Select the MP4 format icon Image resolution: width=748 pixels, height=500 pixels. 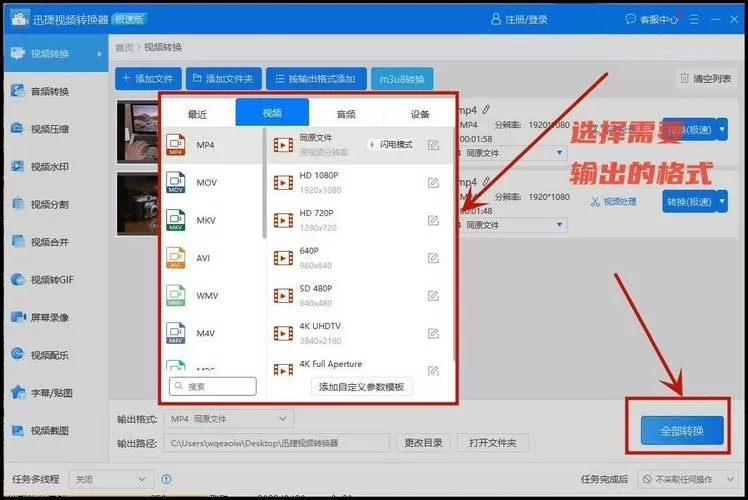tap(176, 145)
